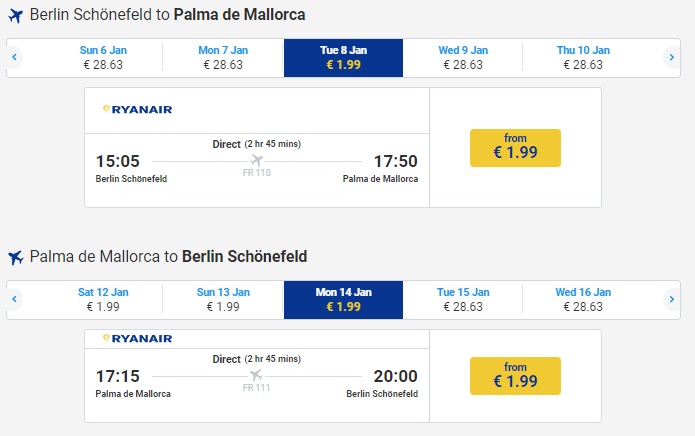Viewport: 695px width, 436px height.
Task: Select Wed 16 Jan return date
Action: (583, 299)
